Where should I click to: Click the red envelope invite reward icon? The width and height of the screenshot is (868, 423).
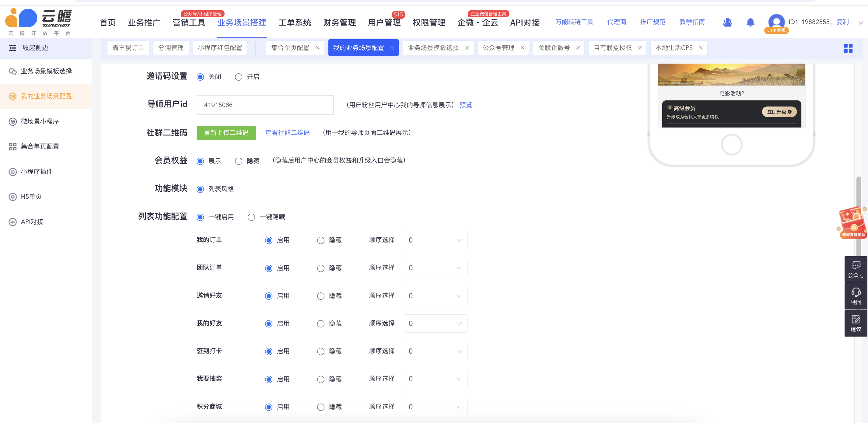click(x=852, y=222)
